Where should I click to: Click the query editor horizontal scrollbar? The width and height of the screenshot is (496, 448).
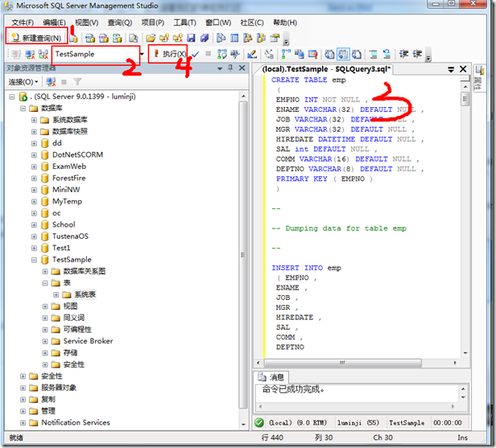(x=343, y=363)
